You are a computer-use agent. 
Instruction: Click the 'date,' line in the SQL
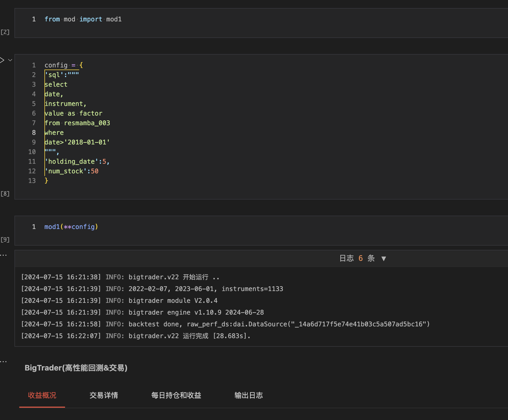54,94
